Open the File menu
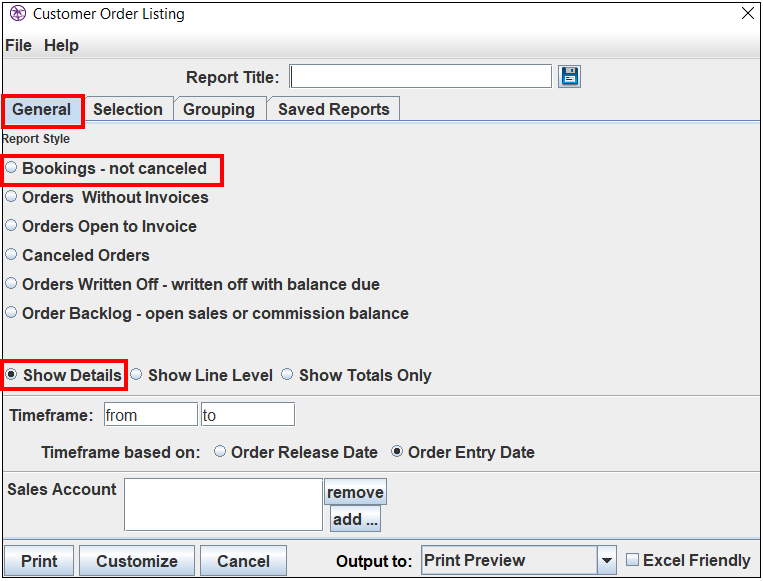Viewport: 763px width, 581px height. tap(18, 45)
